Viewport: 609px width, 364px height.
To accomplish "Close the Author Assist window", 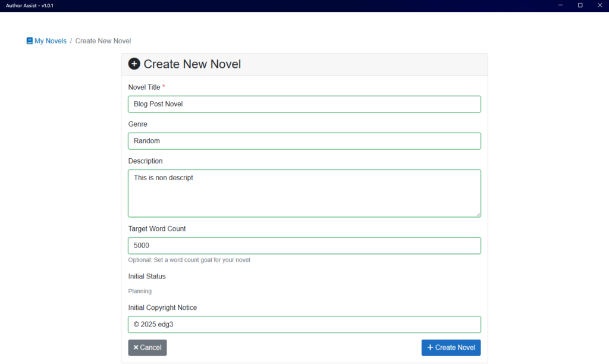I will tap(599, 5).
